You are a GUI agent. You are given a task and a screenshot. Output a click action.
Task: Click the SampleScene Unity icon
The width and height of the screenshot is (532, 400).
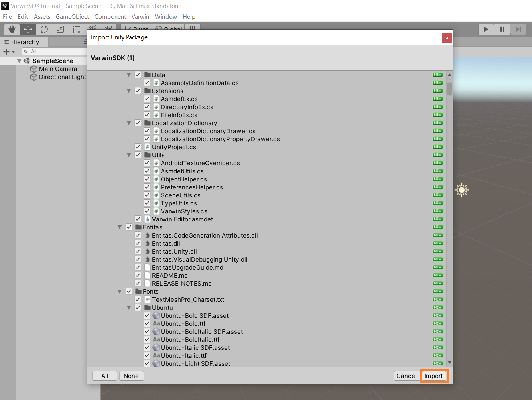pos(26,61)
